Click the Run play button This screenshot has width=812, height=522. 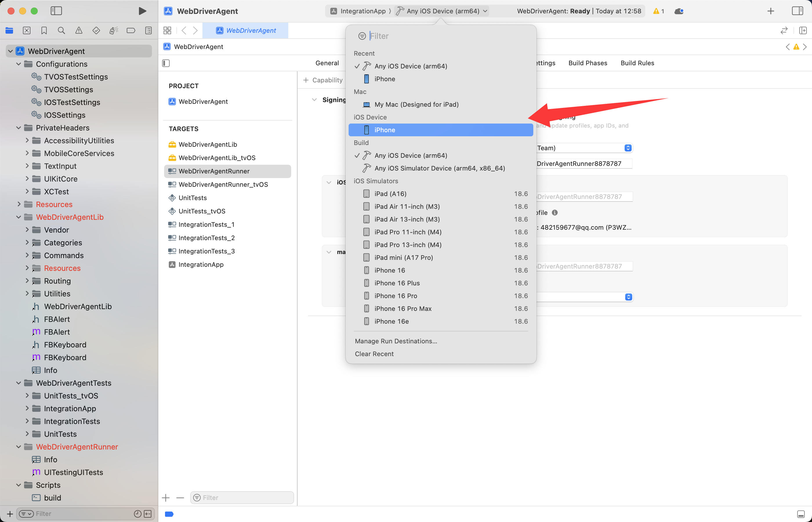[142, 11]
